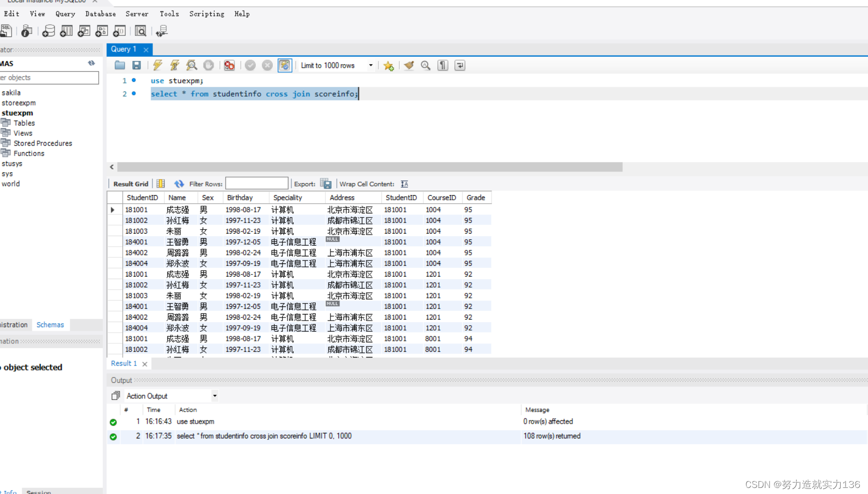
Task: Open the Query menu
Action: click(65, 14)
